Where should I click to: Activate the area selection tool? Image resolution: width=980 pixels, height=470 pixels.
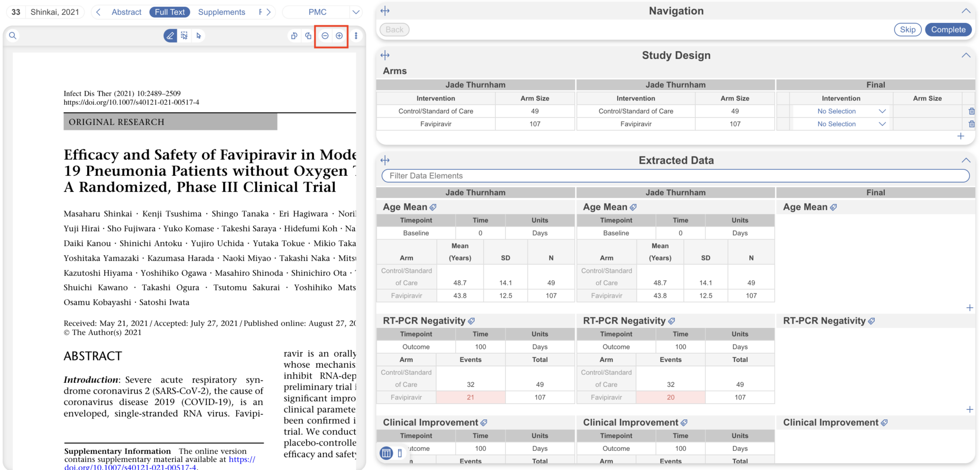point(184,35)
